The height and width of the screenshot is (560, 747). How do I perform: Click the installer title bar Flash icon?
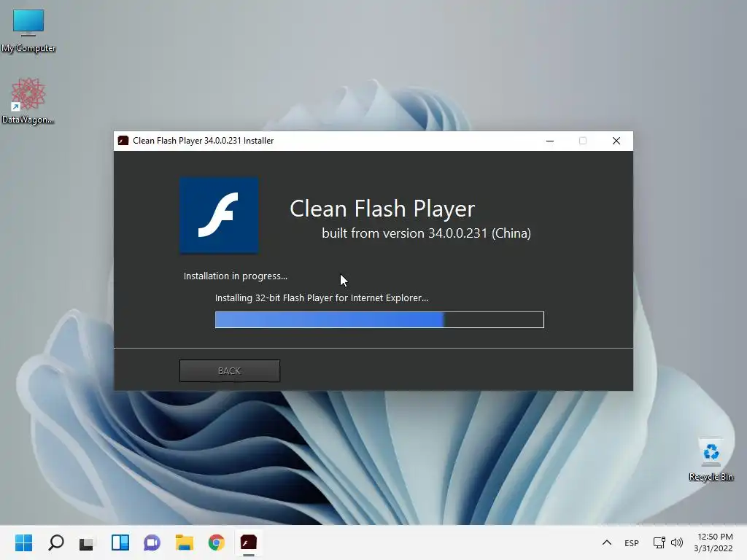pos(123,141)
